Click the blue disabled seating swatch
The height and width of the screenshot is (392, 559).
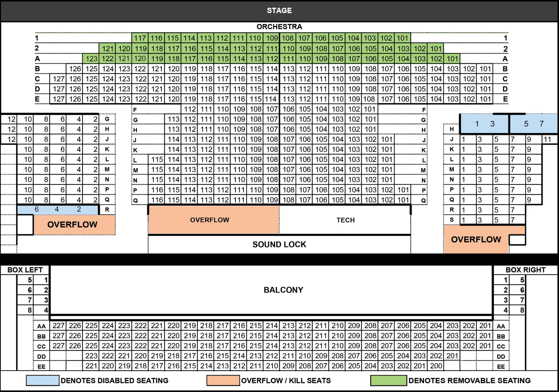(43, 380)
